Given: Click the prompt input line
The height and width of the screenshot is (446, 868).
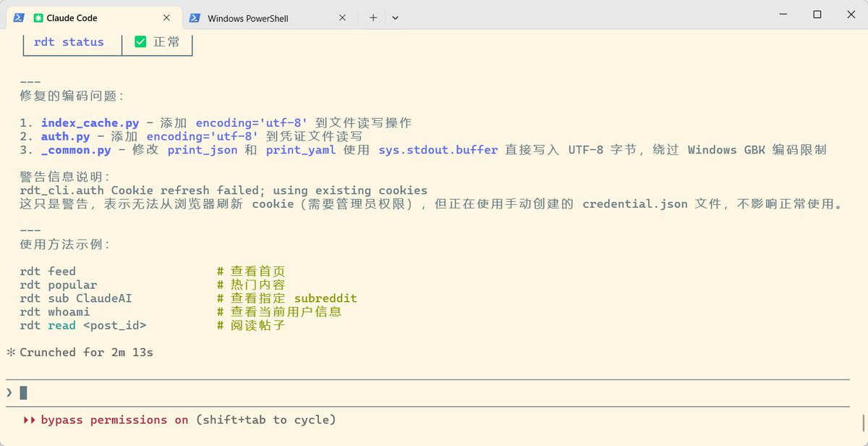Looking at the screenshot, I should (x=427, y=392).
